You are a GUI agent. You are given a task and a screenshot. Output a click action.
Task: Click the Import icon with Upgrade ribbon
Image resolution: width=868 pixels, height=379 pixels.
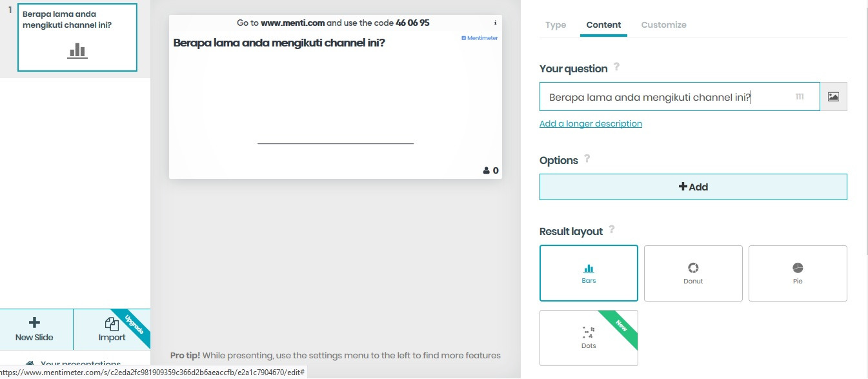coord(112,329)
